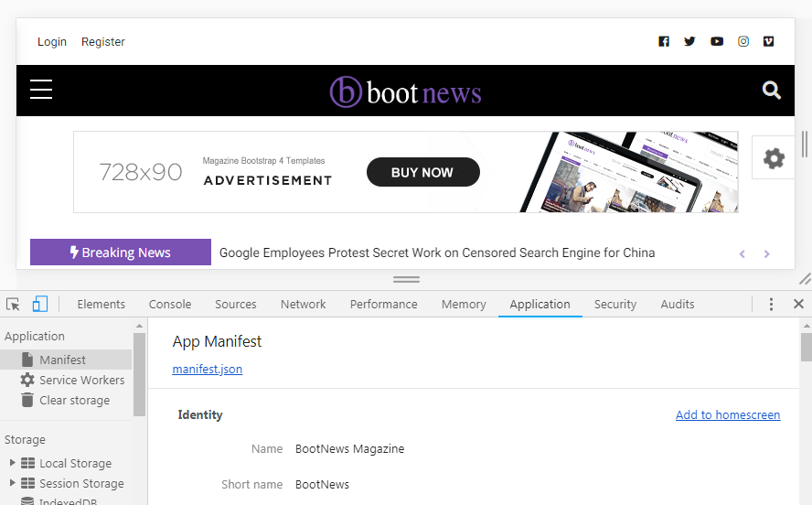
Task: Click the search magnifier icon
Action: [772, 90]
